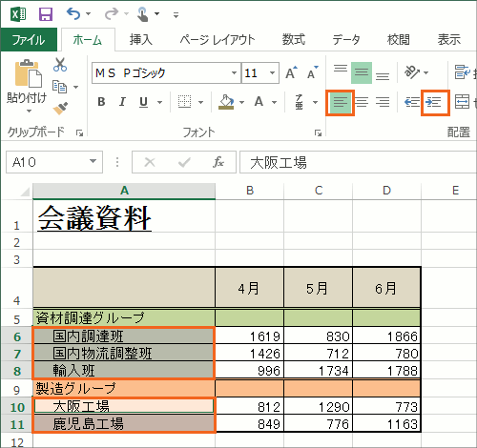Image resolution: width=477 pixels, height=448 pixels.
Task: Toggle touch/mouse mode icon
Action: 142,14
